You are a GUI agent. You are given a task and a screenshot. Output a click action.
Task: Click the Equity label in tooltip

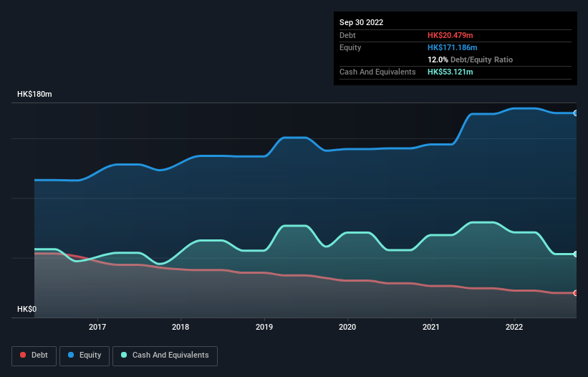point(350,47)
